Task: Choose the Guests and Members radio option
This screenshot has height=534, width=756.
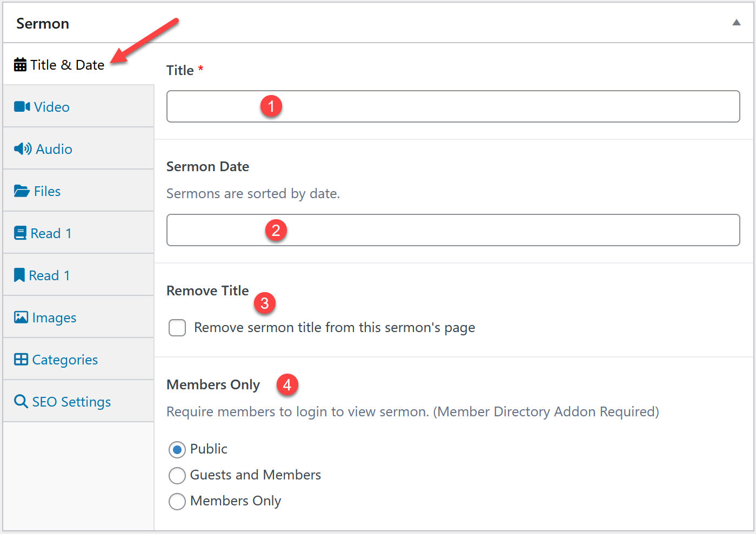Action: click(x=177, y=475)
